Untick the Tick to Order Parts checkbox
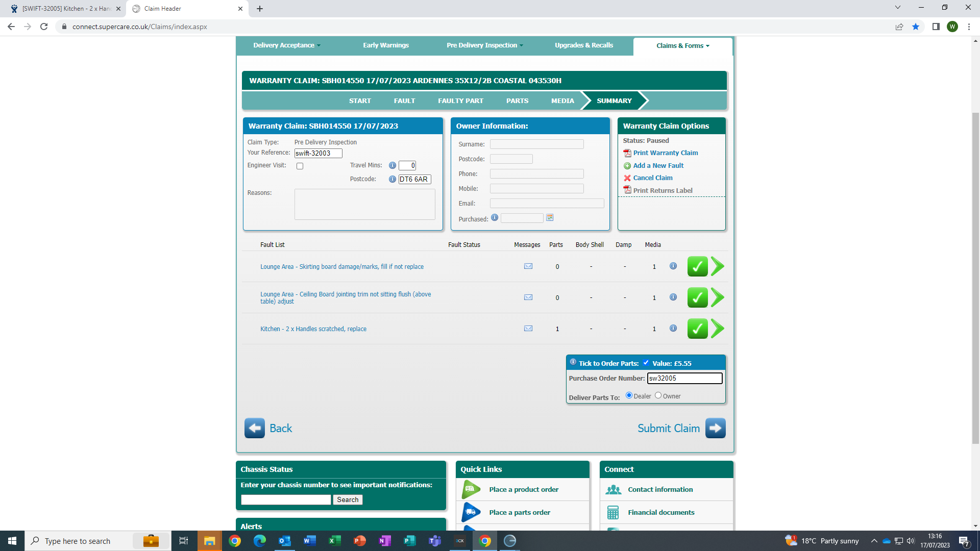Image resolution: width=980 pixels, height=551 pixels. [x=646, y=363]
